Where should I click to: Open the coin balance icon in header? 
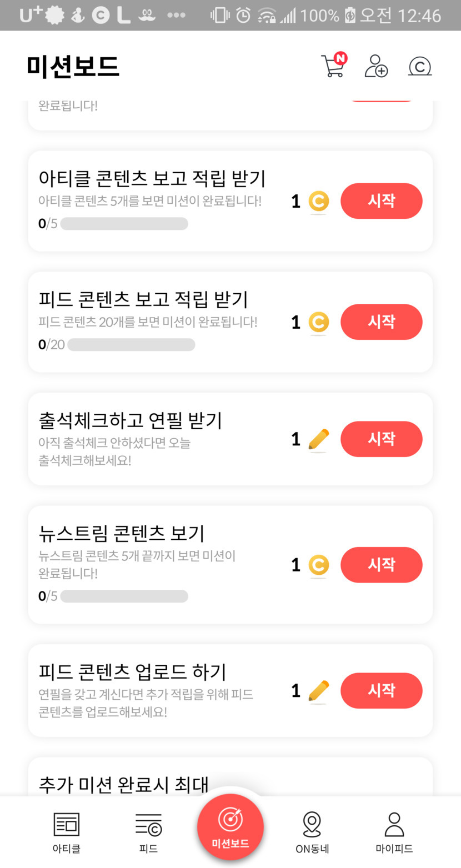[420, 66]
